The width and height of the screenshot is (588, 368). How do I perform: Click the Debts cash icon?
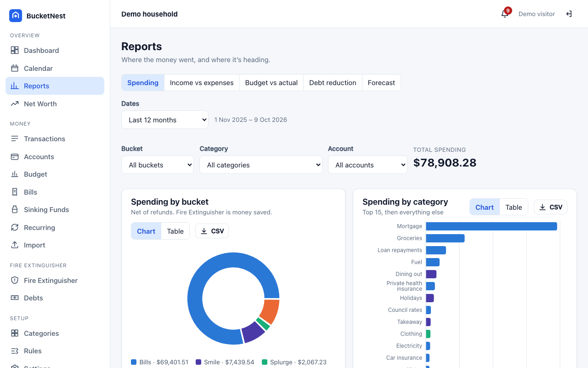(15, 298)
